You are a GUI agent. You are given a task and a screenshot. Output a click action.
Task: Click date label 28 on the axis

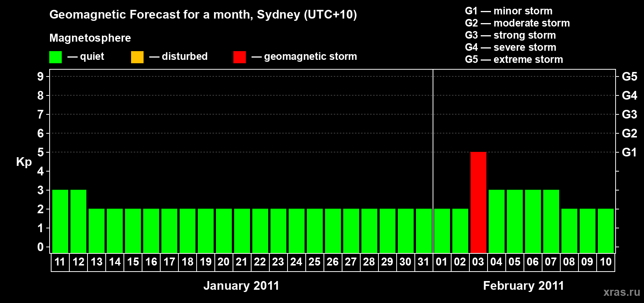click(x=369, y=262)
